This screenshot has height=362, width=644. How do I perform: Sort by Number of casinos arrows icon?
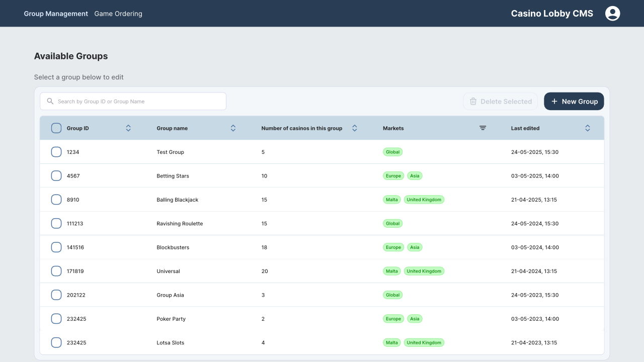[x=354, y=128]
